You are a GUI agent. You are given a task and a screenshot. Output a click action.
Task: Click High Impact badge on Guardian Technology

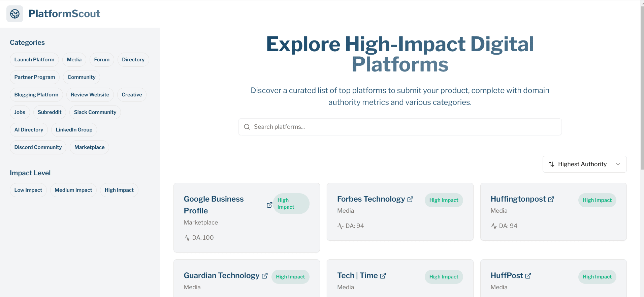[x=290, y=277]
